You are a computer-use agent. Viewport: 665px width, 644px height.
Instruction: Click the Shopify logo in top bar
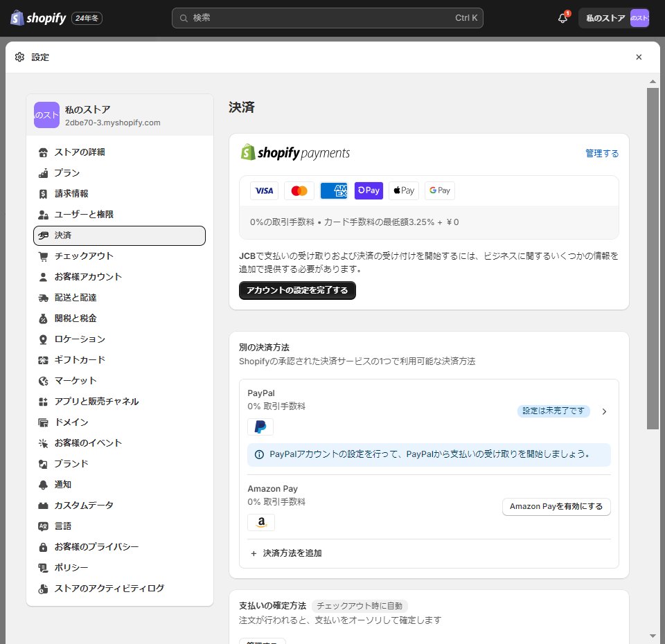(x=38, y=18)
